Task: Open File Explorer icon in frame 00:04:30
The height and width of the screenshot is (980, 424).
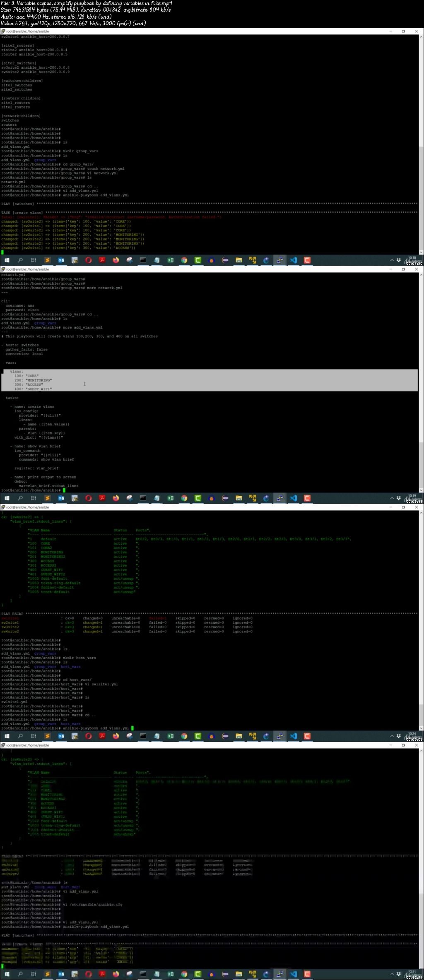Action: coord(238,260)
